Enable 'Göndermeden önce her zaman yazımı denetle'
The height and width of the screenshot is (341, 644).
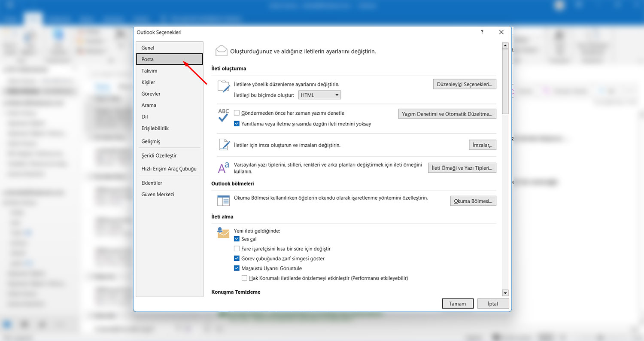pyautogui.click(x=237, y=113)
